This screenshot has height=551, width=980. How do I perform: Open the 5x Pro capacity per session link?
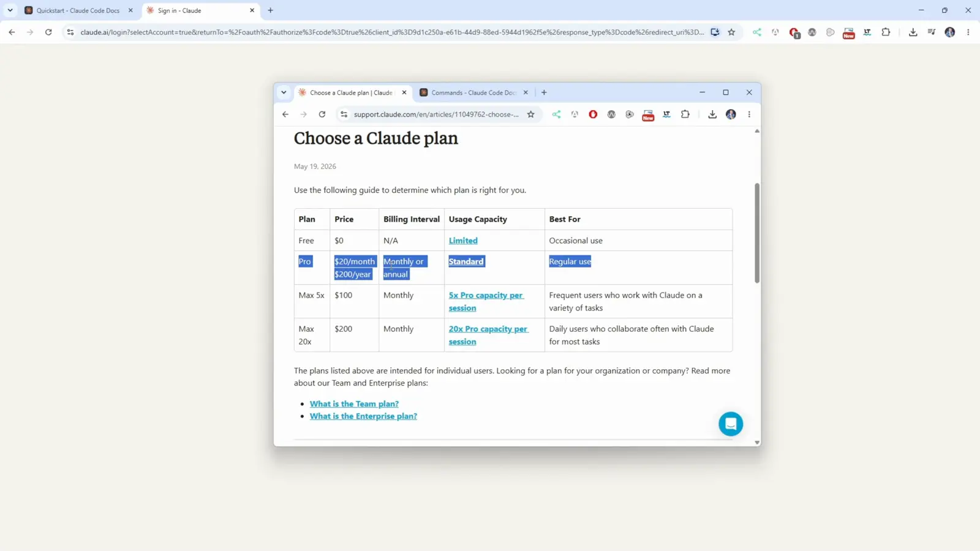[x=486, y=301]
